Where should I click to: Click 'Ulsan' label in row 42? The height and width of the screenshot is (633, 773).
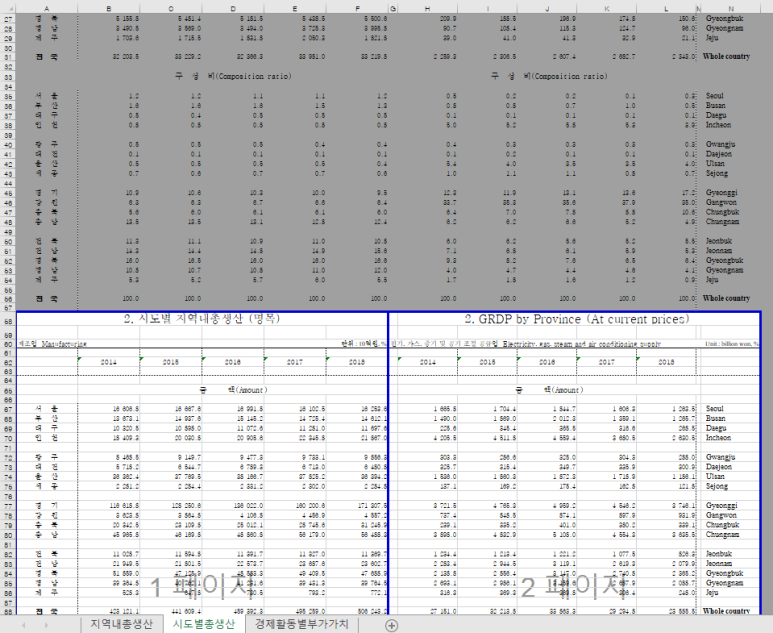pyautogui.click(x=715, y=164)
